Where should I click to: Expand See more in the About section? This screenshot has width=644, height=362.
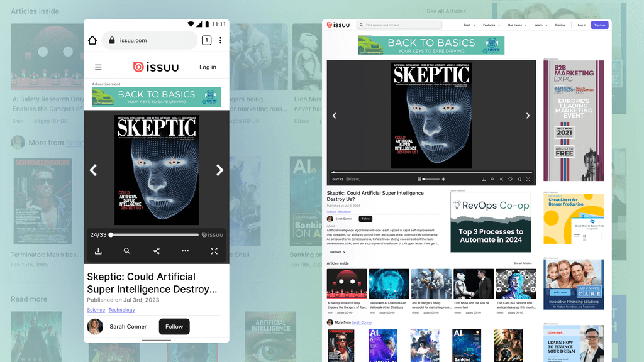(x=338, y=252)
